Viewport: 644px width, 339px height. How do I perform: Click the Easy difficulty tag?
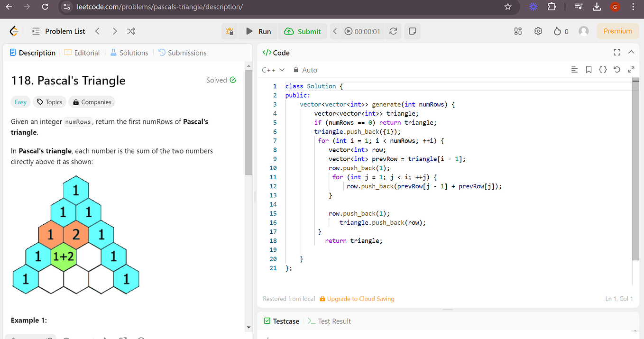[20, 102]
